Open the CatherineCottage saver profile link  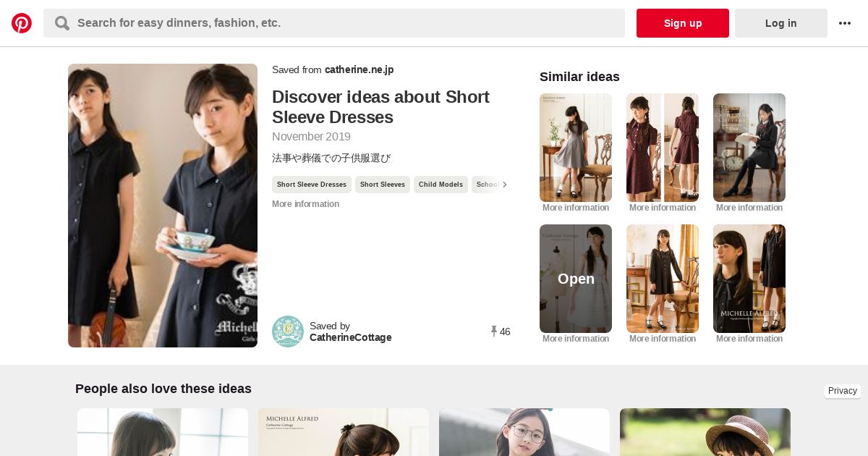point(351,337)
